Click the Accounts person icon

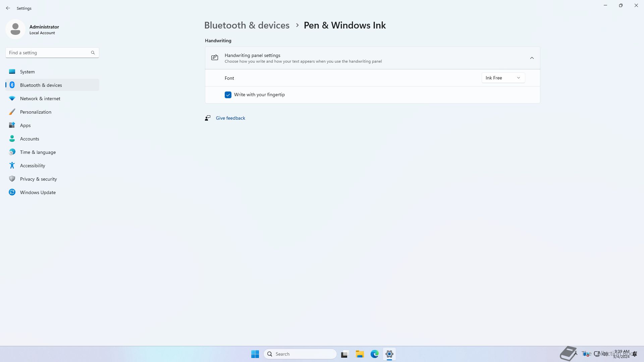tap(12, 139)
